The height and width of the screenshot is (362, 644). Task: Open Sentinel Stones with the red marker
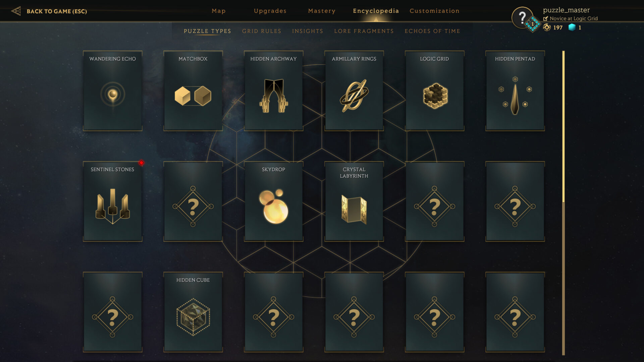pyautogui.click(x=113, y=201)
